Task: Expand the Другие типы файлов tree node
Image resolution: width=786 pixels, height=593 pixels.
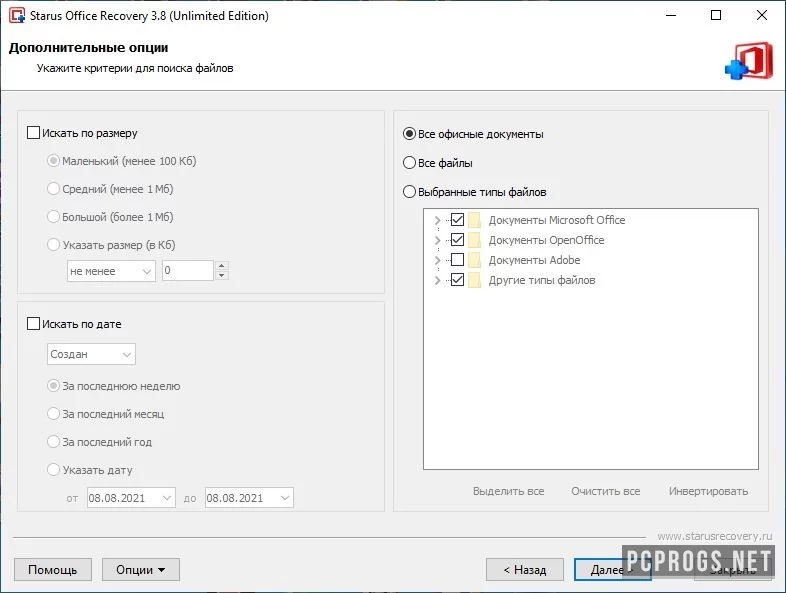Action: [437, 280]
